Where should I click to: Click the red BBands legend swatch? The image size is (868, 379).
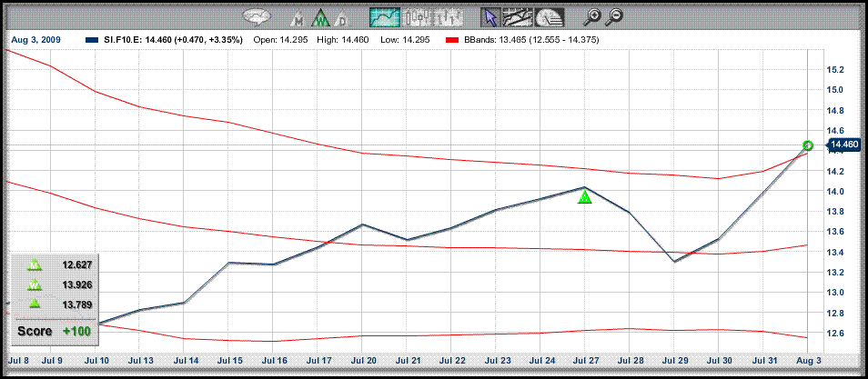453,40
